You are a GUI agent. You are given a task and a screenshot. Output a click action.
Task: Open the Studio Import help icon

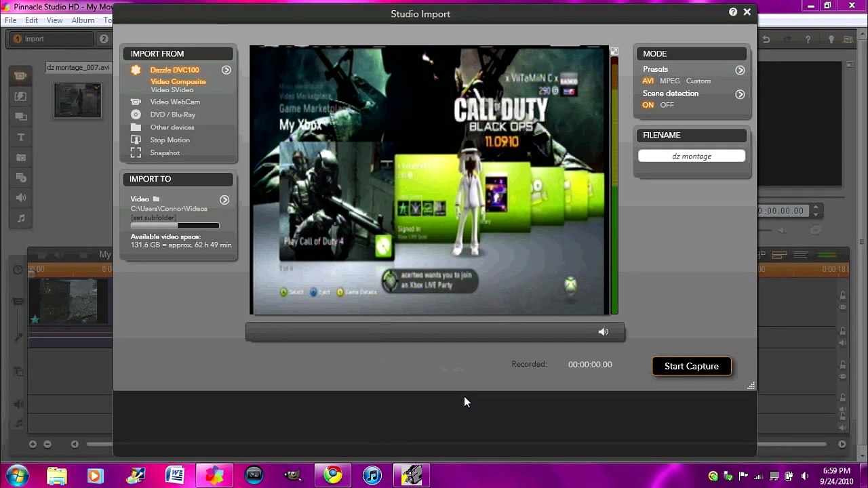[x=733, y=12]
